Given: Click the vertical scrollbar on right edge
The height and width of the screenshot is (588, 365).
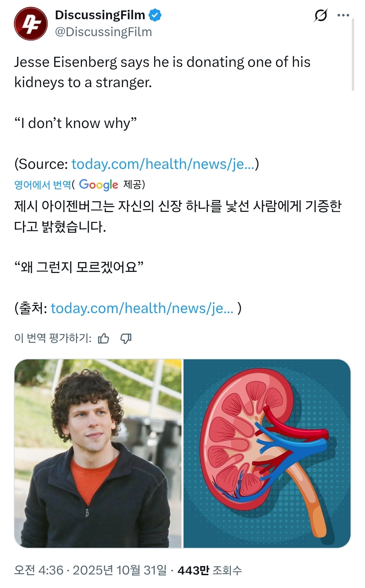Looking at the screenshot, I should [353, 54].
